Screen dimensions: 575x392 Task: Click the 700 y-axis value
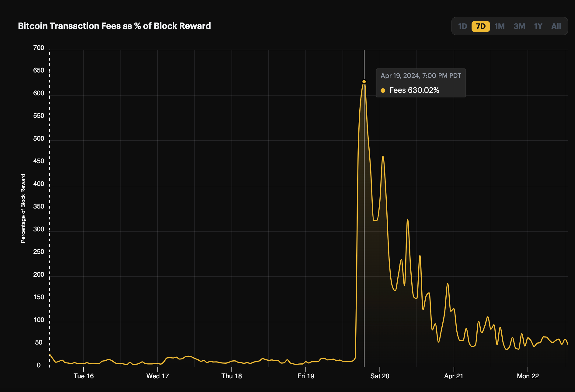[x=39, y=48]
